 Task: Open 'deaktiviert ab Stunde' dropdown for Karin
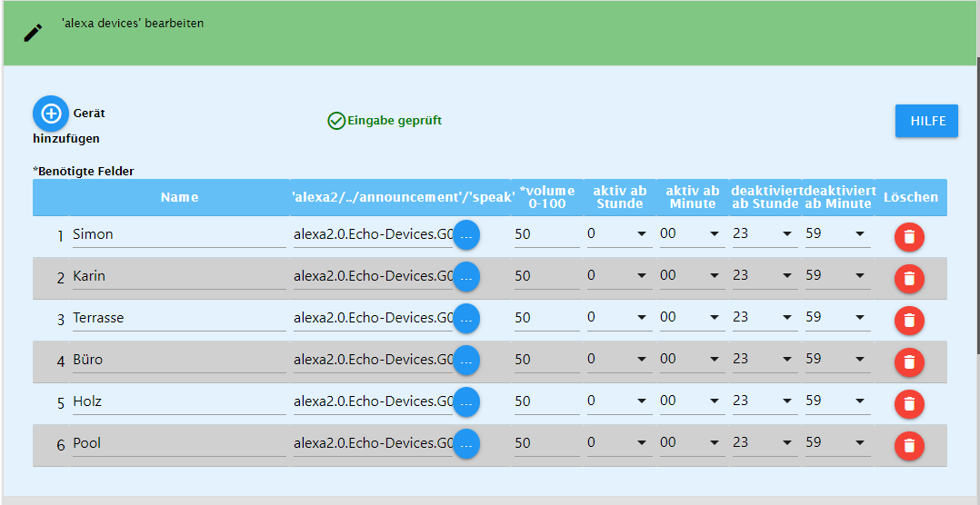(x=765, y=276)
